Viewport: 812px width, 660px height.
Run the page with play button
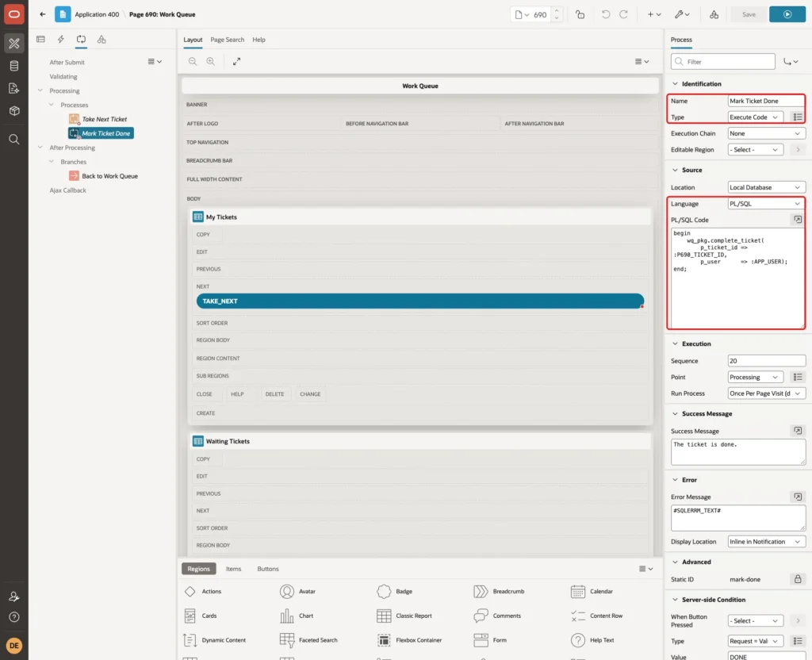click(787, 14)
